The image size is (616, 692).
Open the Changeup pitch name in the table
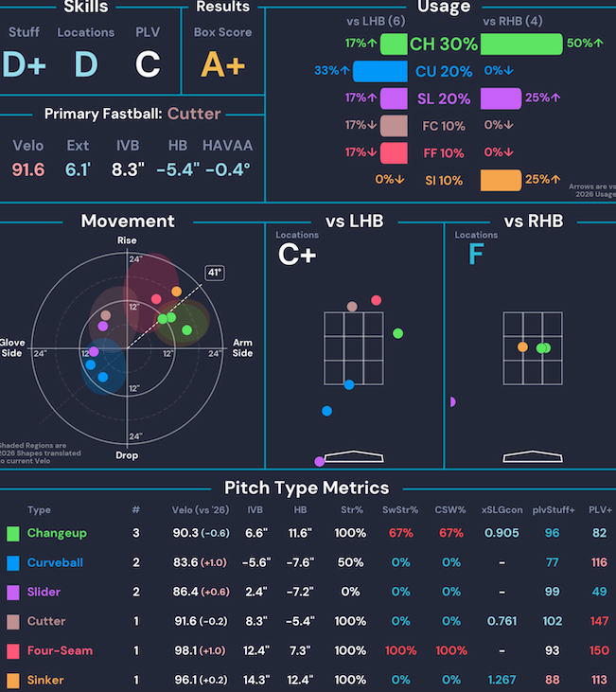coord(56,534)
